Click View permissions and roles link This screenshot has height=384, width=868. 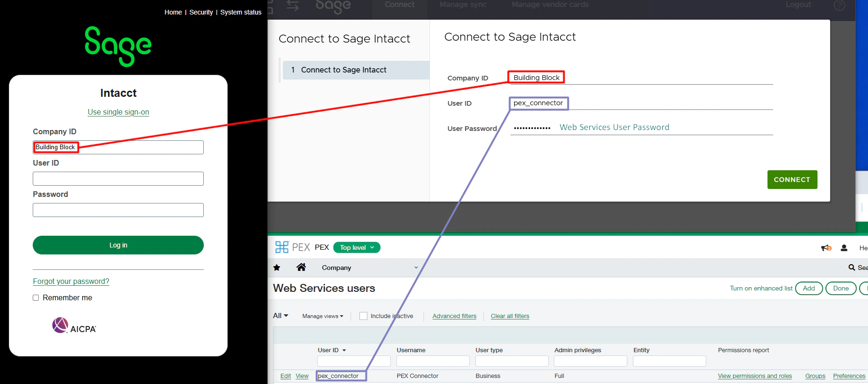pyautogui.click(x=755, y=376)
